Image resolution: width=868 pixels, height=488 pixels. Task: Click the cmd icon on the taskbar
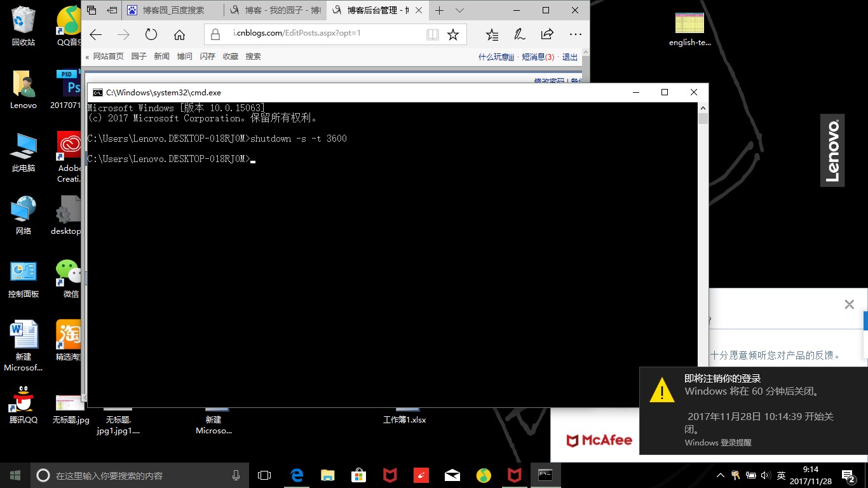tap(546, 475)
